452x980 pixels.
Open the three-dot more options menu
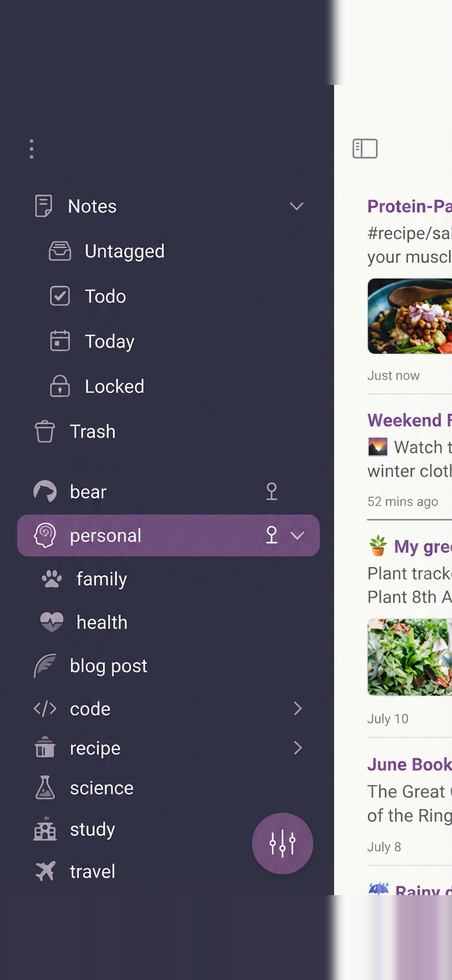(x=32, y=149)
